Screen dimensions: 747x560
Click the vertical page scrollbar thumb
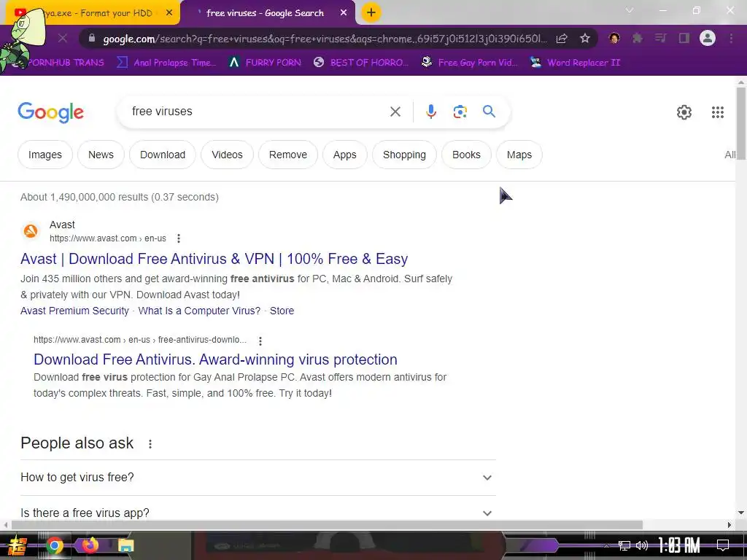pyautogui.click(x=741, y=123)
